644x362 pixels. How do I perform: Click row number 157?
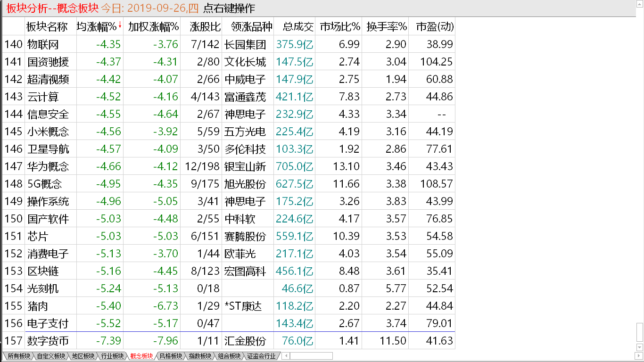coord(13,341)
